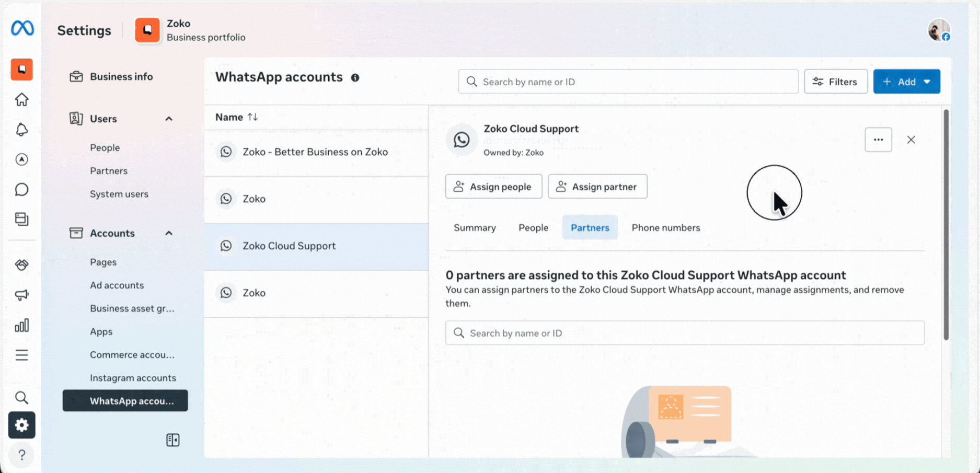This screenshot has width=980, height=473.
Task: Sort by Name using arrows icon
Action: (253, 117)
